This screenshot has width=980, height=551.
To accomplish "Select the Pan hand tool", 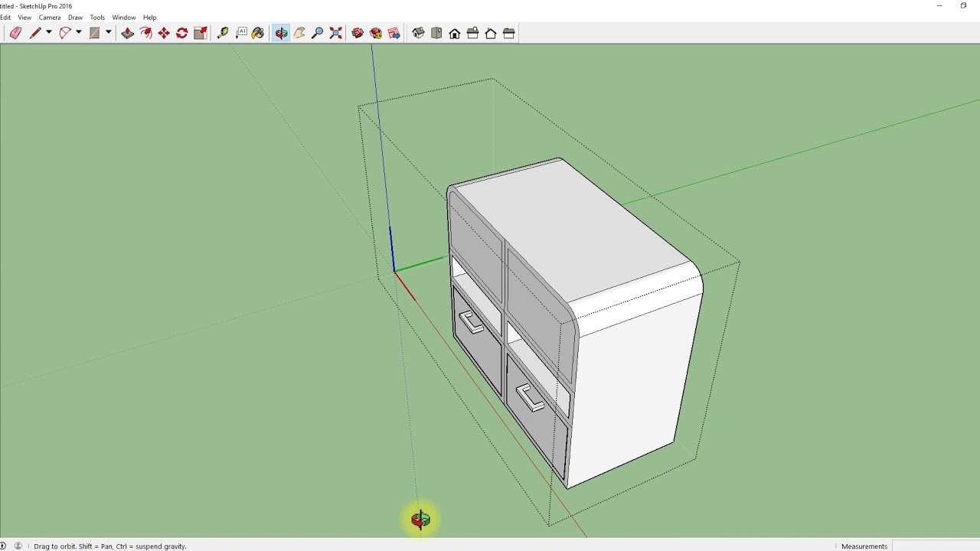I will [299, 33].
